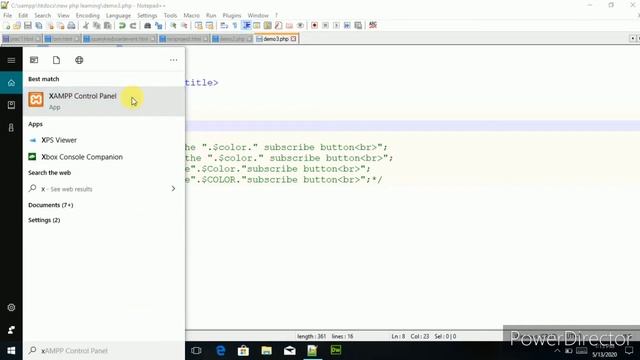Expand web results chevron arrow
This screenshot has height=360, width=640.
(x=173, y=189)
